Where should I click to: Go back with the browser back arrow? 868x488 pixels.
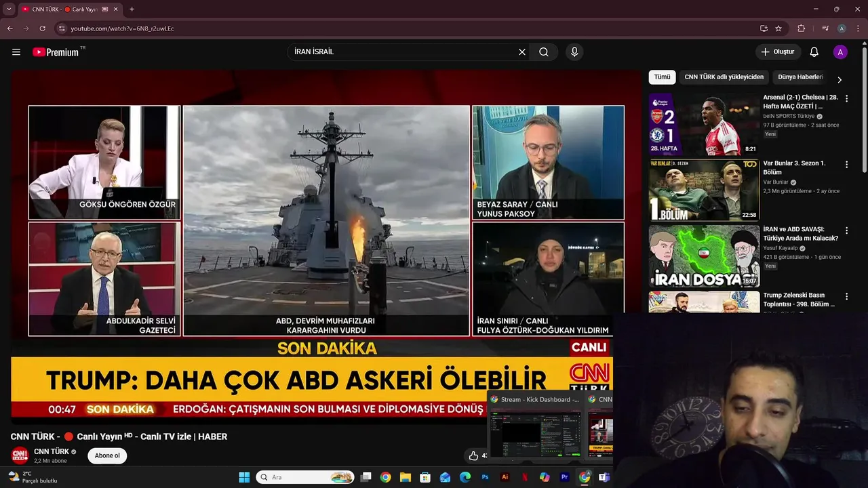[x=9, y=28]
